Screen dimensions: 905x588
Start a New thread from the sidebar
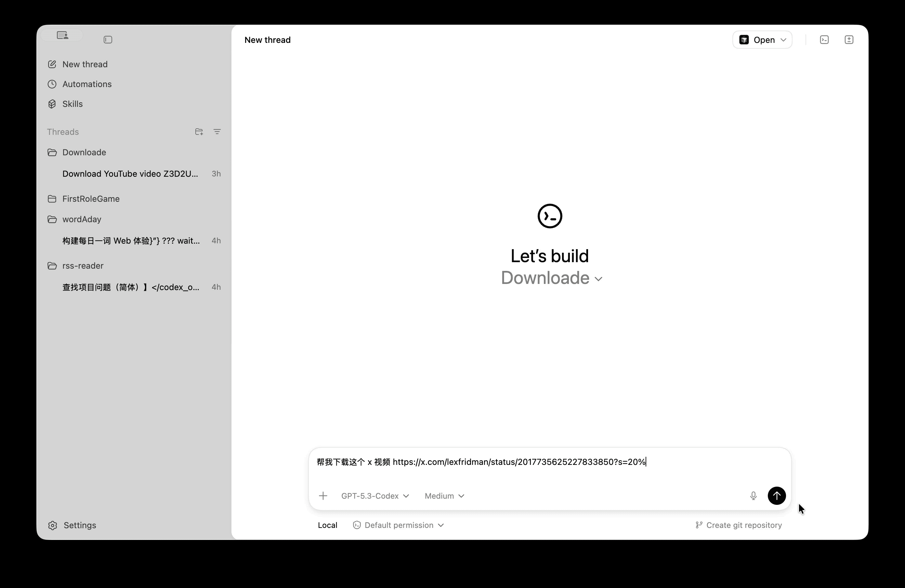click(x=85, y=64)
